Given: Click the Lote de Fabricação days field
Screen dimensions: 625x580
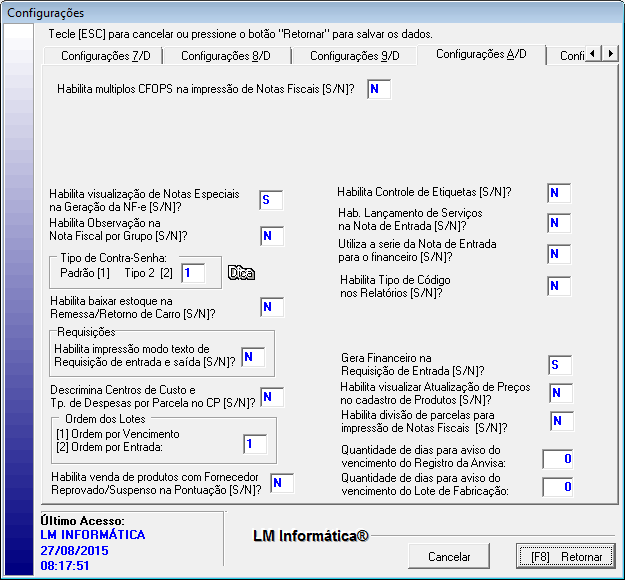Looking at the screenshot, I should click(556, 488).
